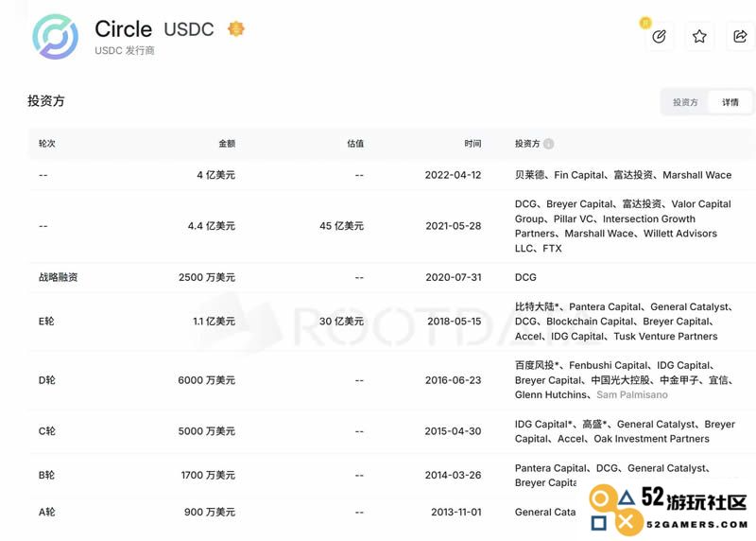This screenshot has width=756, height=541.
Task: Click the 6000 万美元 amount cell
Action: click(206, 380)
